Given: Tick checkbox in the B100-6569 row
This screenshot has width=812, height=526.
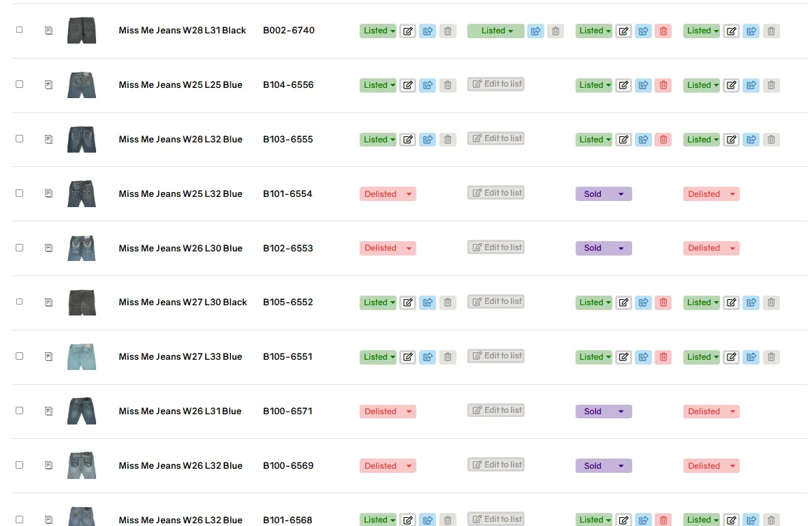Looking at the screenshot, I should tap(20, 465).
